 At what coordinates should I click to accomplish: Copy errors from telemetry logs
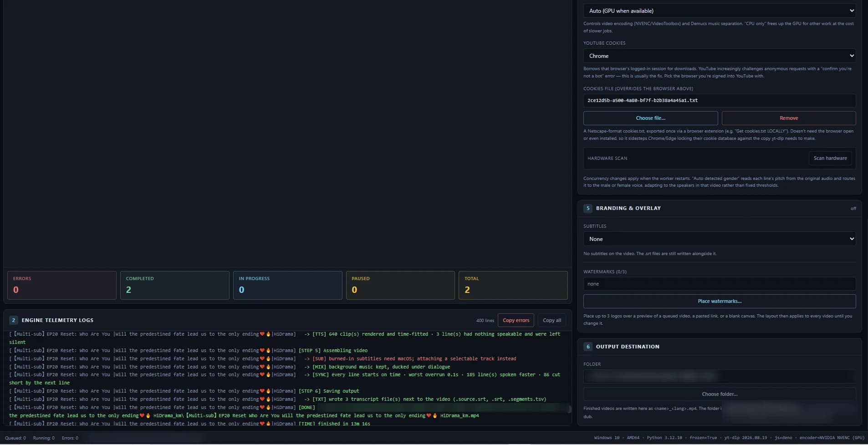516,320
